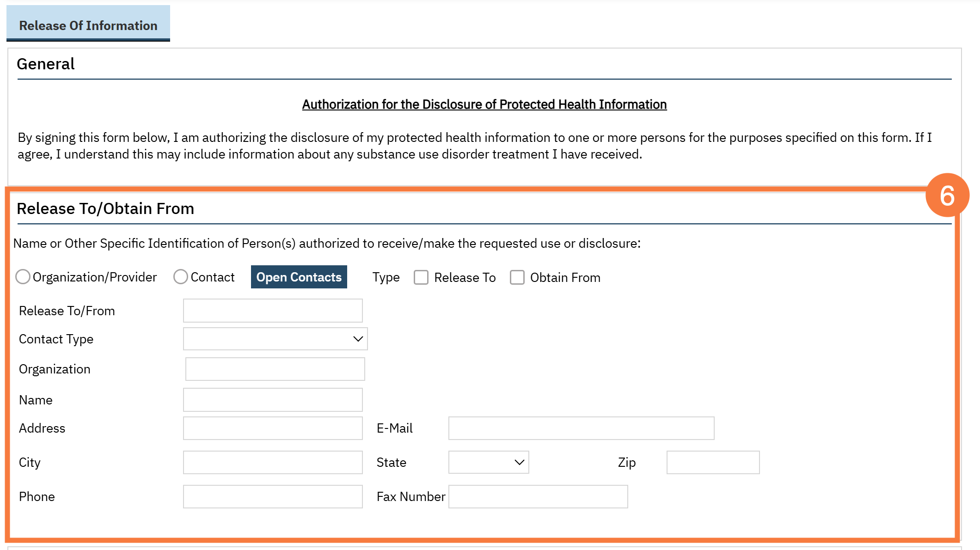Enable the Obtain From checkbox
The width and height of the screenshot is (980, 550).
[517, 277]
